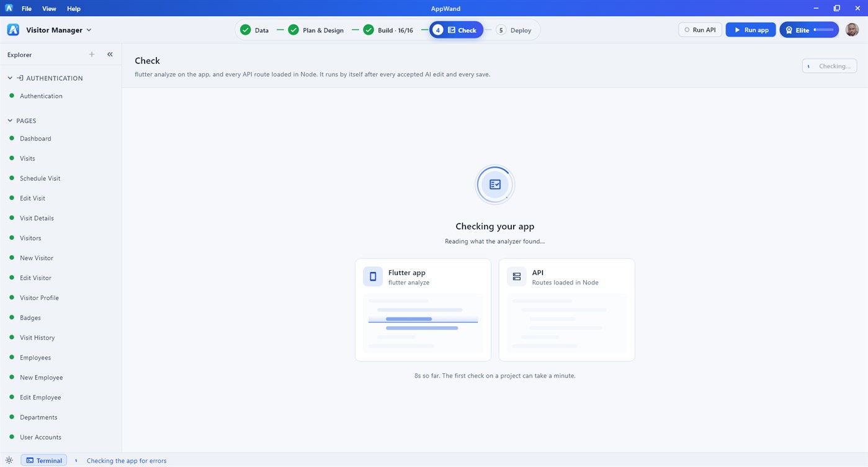Collapse the PAGES section
The width and height of the screenshot is (868, 467).
[10, 120]
